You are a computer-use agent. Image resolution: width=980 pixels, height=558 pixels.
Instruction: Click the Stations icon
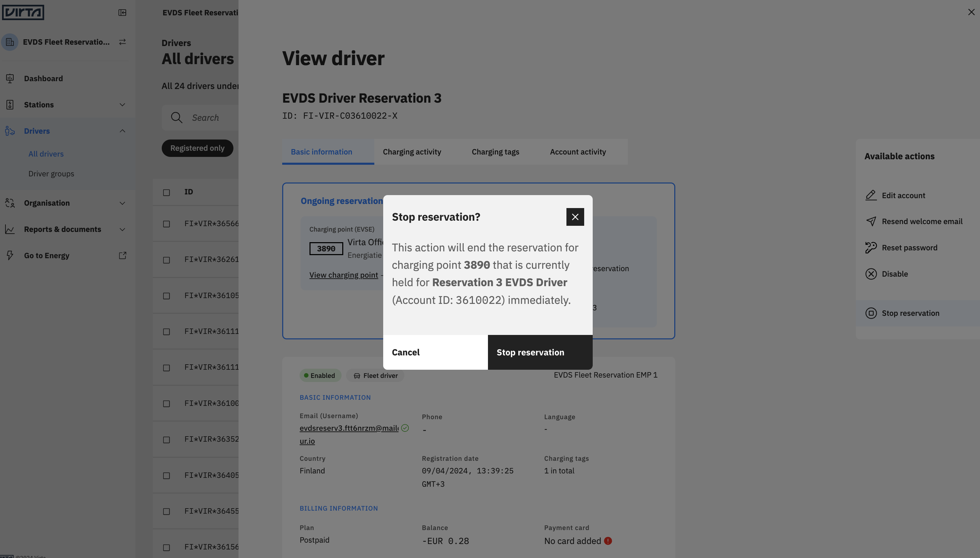pos(10,105)
